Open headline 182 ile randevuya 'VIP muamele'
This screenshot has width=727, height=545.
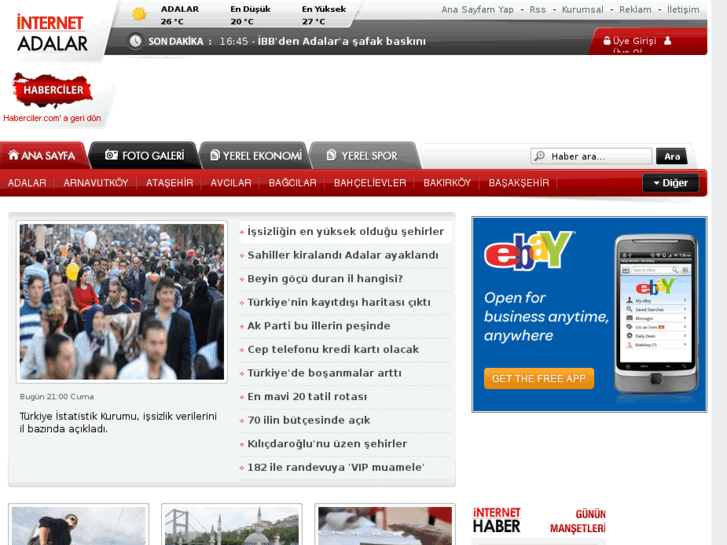(336, 468)
